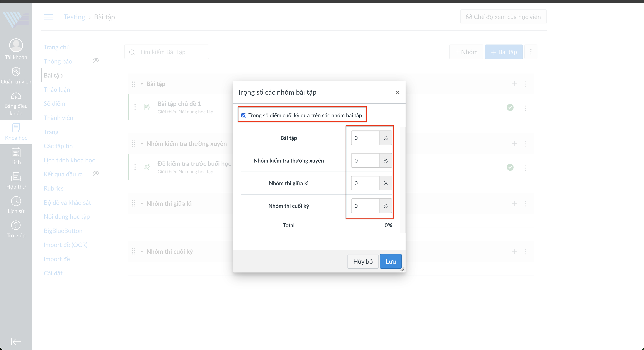Viewport: 644px width, 350px height.
Task: Open Bảng điều khiển dashboard icon
Action: 16,96
